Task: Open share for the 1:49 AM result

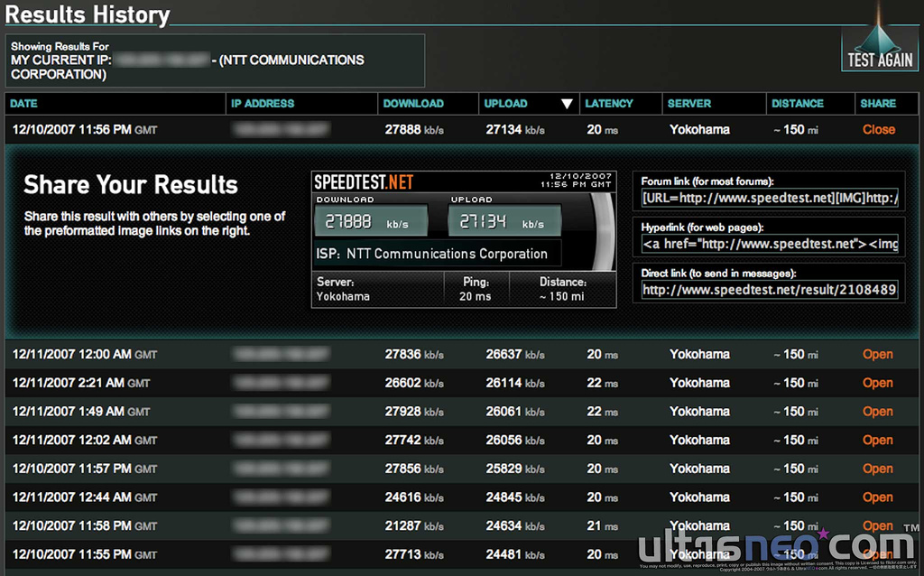Action: 877,412
